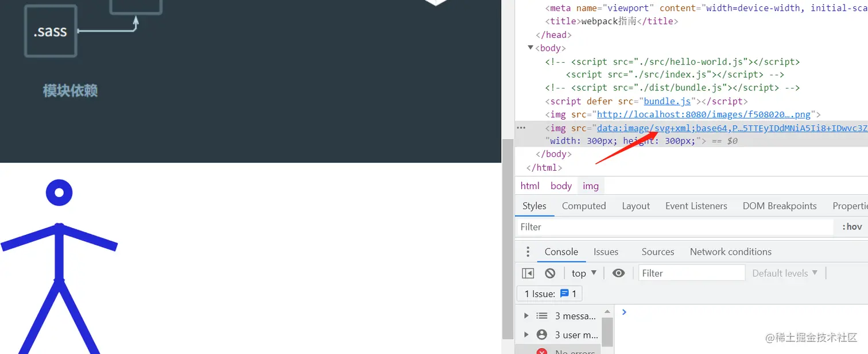The width and height of the screenshot is (868, 354).
Task: Open the data:image/svg+xml source link
Action: [x=732, y=128]
